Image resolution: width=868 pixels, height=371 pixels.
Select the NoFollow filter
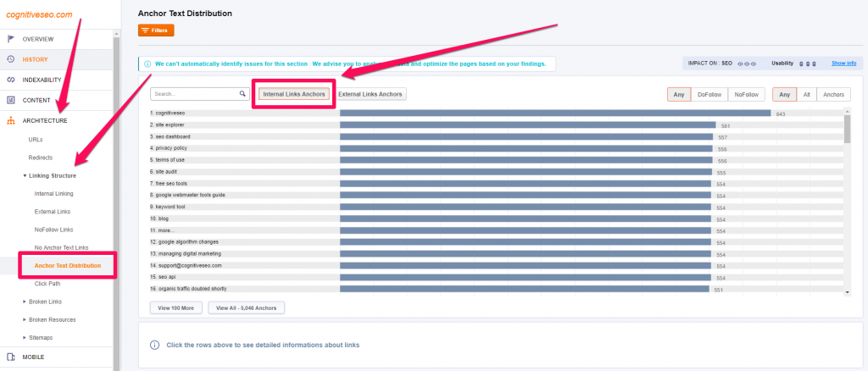point(746,95)
